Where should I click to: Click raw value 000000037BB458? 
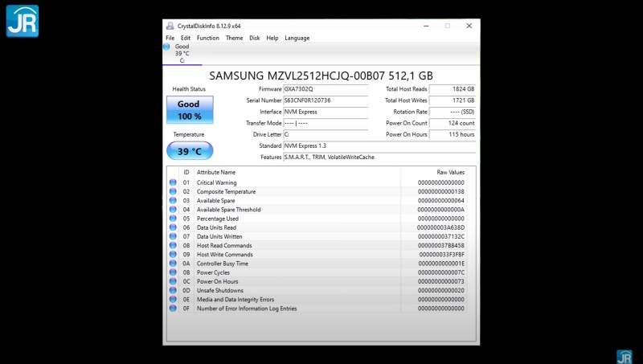pyautogui.click(x=440, y=246)
